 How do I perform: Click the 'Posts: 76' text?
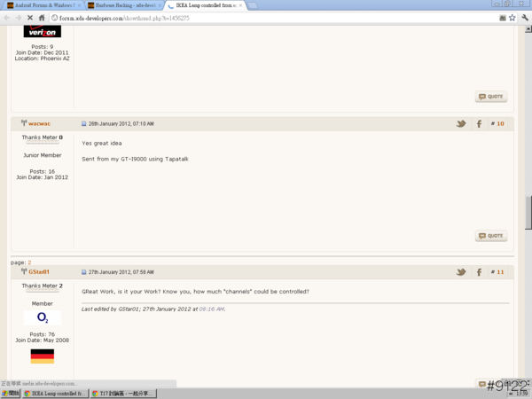click(x=42, y=334)
